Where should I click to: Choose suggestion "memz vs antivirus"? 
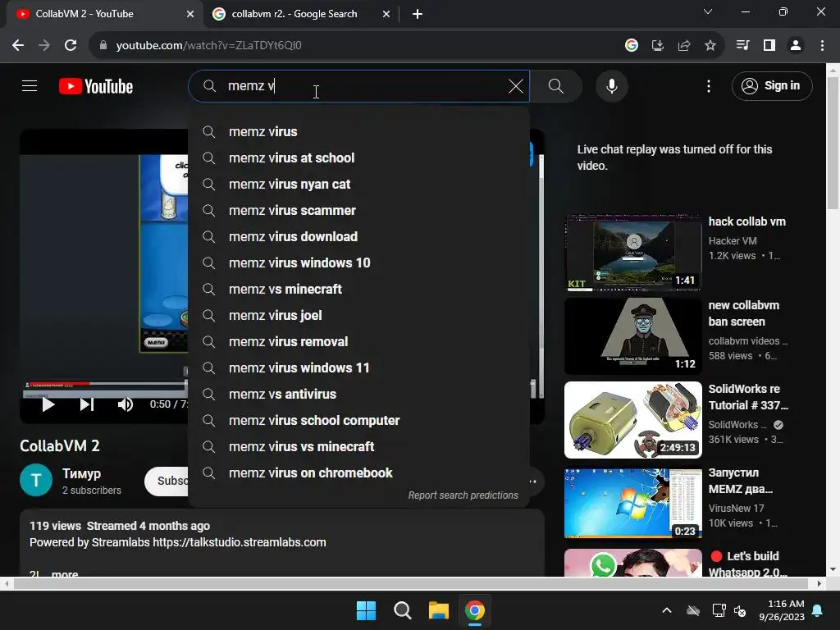click(358, 395)
